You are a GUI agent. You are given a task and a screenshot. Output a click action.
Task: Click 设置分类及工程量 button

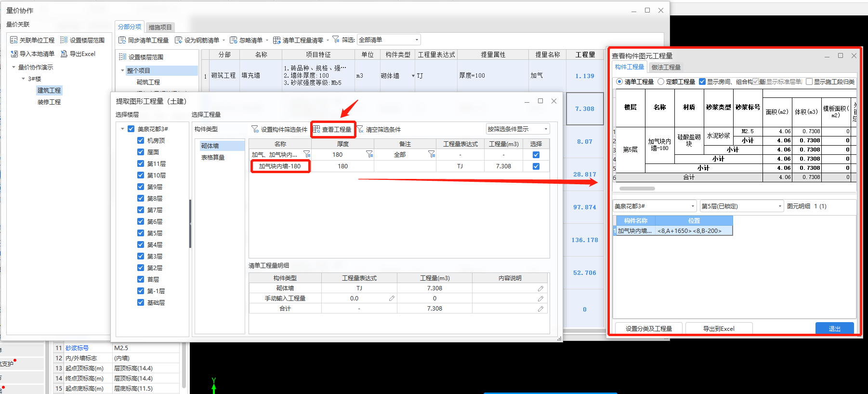[x=648, y=328]
